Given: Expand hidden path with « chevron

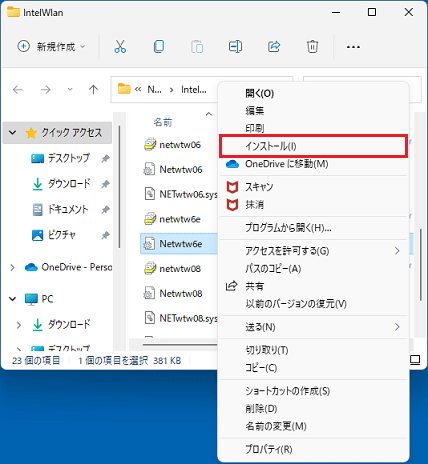Looking at the screenshot, I should [138, 89].
